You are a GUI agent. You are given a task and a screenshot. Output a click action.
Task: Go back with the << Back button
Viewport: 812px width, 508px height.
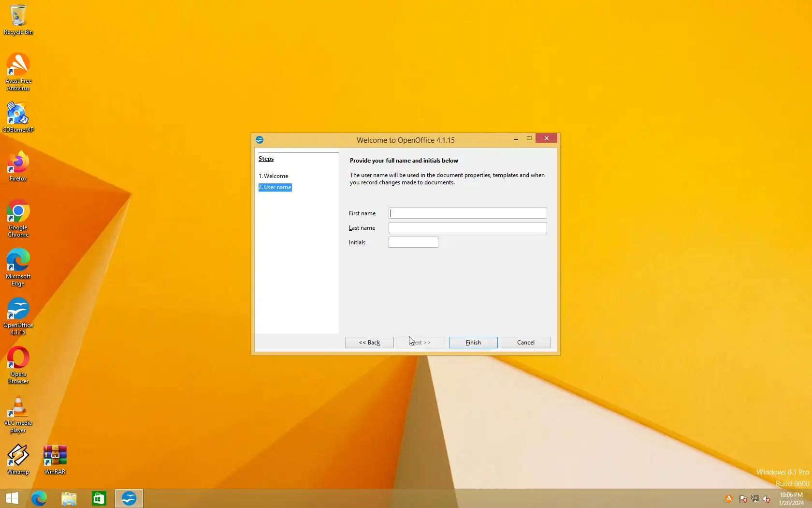(369, 343)
